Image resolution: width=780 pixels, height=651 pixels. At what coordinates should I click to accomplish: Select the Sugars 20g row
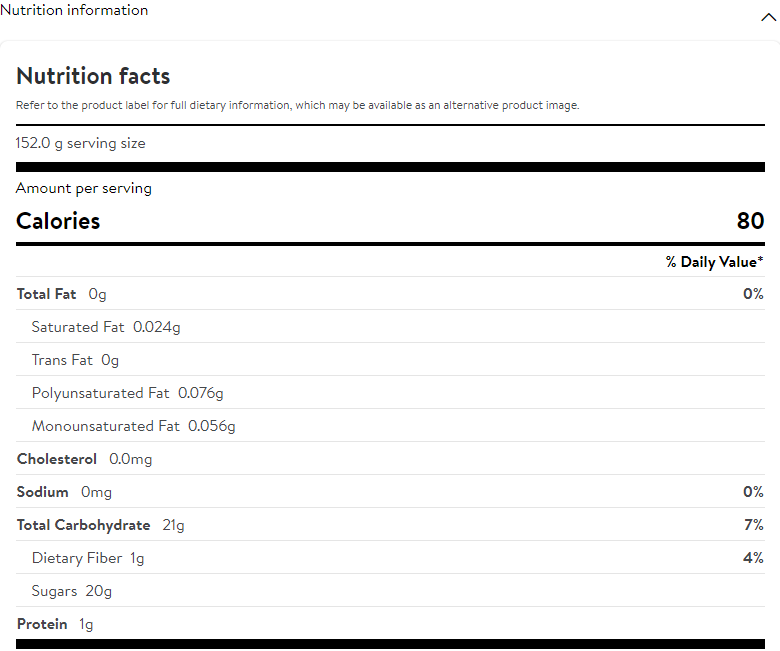[71, 591]
